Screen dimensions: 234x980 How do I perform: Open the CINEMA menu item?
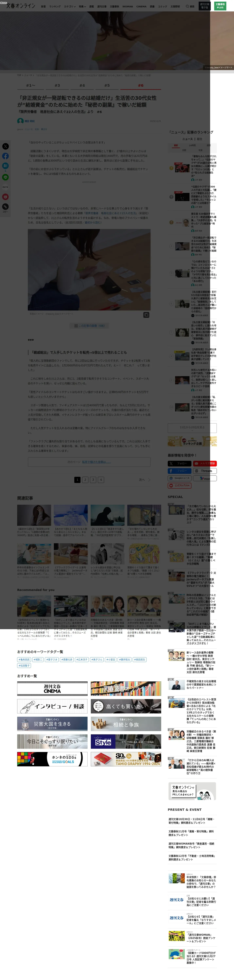pyautogui.click(x=141, y=7)
